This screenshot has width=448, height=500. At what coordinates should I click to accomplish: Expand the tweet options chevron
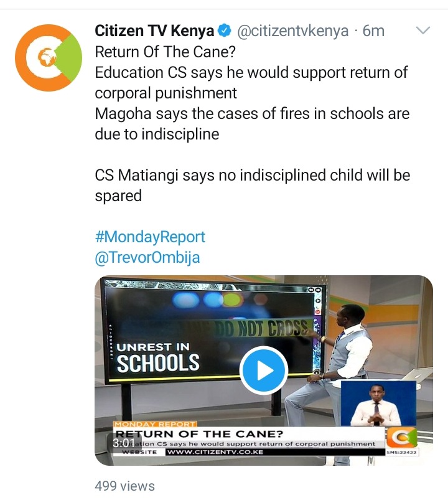pos(423,31)
